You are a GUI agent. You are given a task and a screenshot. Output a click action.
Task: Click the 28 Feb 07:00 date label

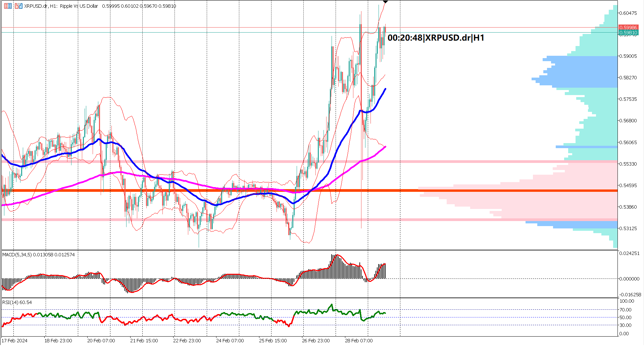pos(359,341)
